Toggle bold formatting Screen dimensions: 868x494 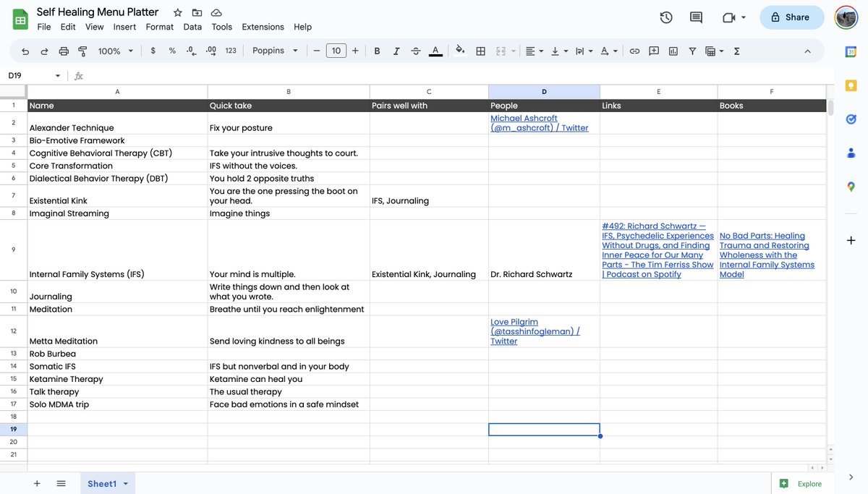377,51
